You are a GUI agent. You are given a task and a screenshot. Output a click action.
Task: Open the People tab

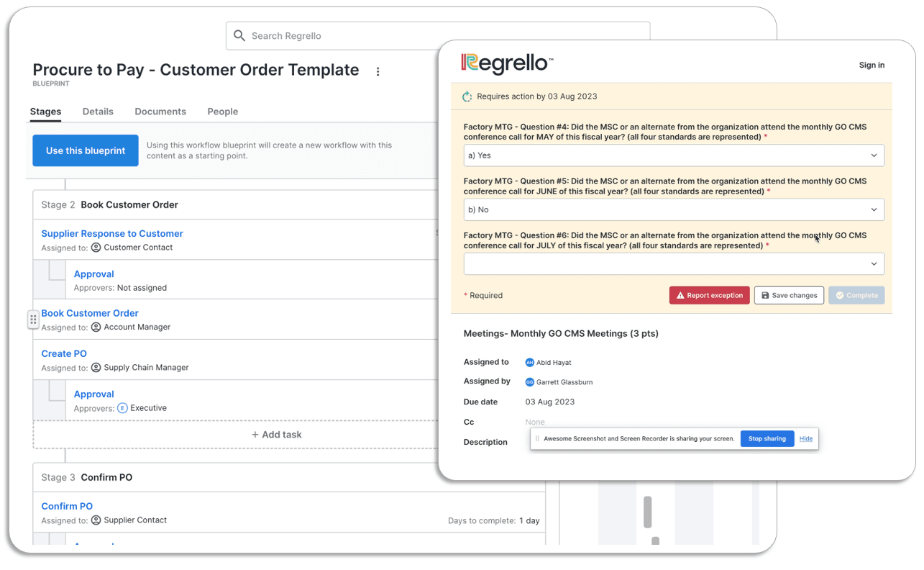click(223, 112)
